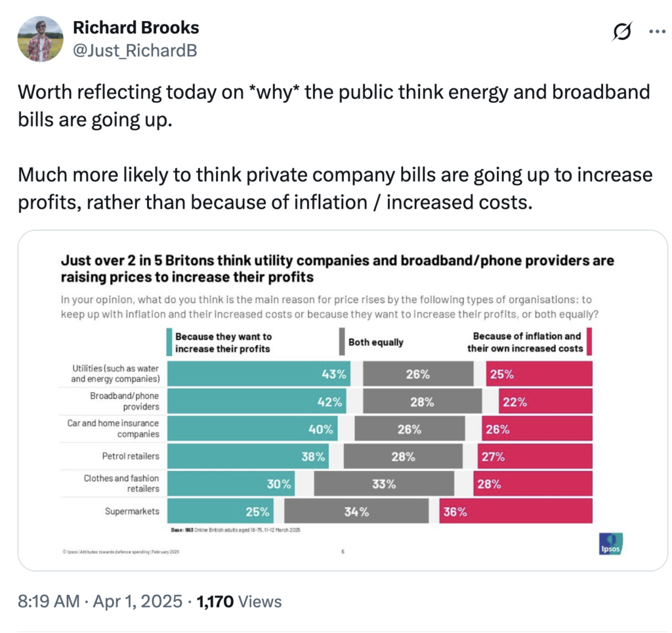This screenshot has height=633, width=672.
Task: Click the 42% Broadband/phone providers bar
Action: pos(257,401)
